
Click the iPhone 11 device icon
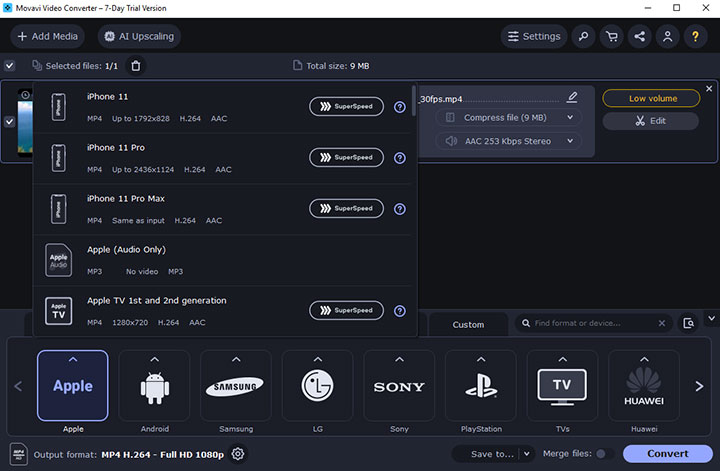coord(58,107)
